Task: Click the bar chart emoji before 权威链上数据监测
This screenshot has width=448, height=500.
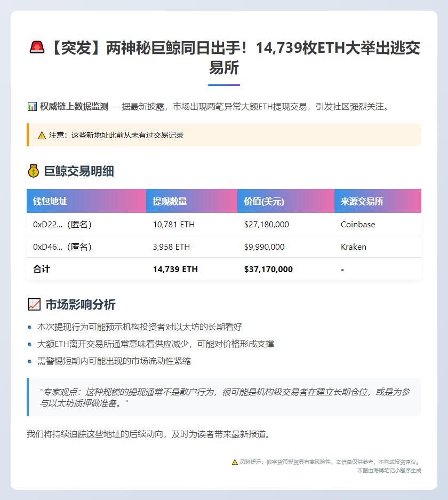Action: tap(32, 107)
